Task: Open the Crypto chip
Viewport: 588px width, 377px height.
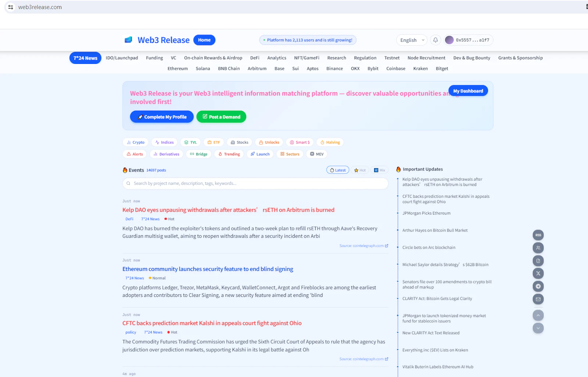Action: coord(136,142)
